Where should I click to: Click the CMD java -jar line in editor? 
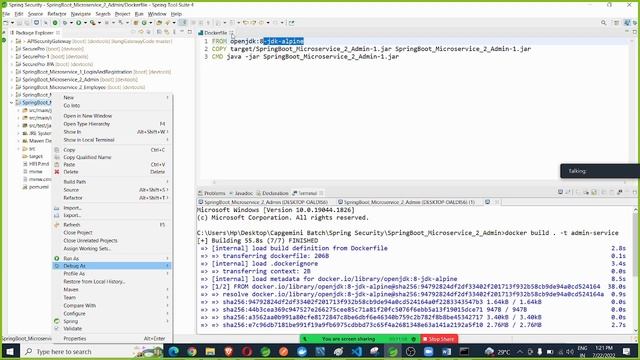point(305,56)
